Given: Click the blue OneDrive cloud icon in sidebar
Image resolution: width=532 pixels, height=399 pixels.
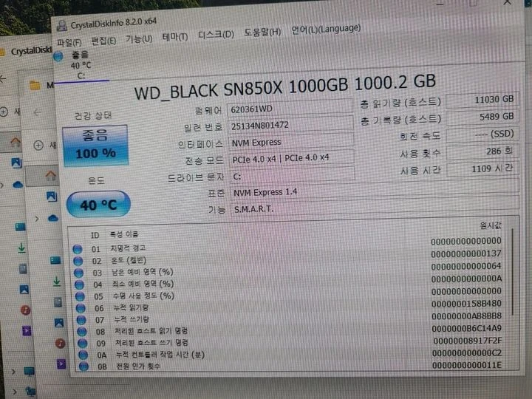Looking at the screenshot, I should 53,218.
